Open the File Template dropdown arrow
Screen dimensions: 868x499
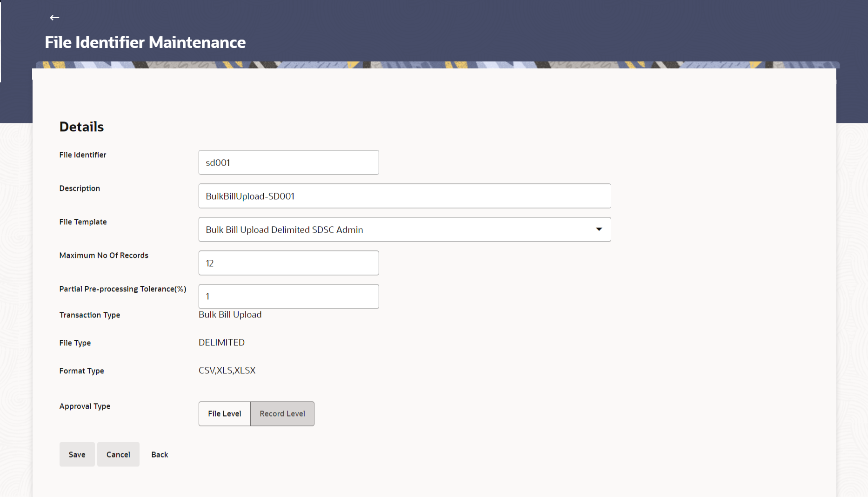(599, 229)
